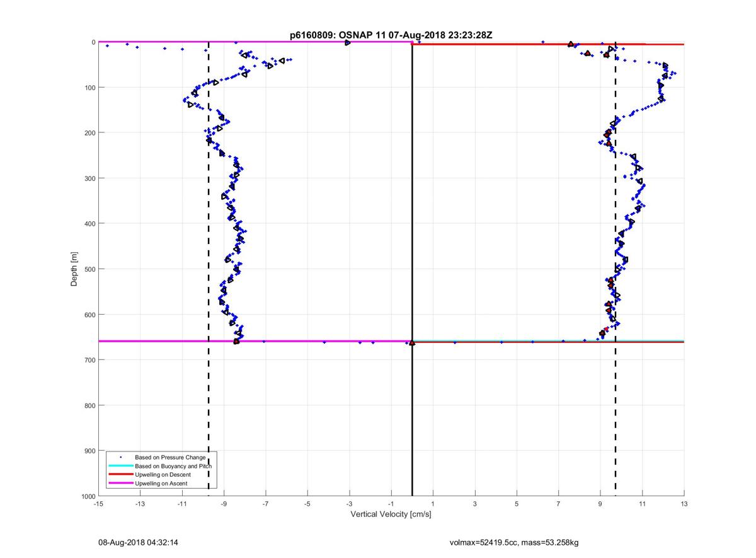Click the depth axis tick label '200'
Viewport: 756px width, 558px height.
89,133
